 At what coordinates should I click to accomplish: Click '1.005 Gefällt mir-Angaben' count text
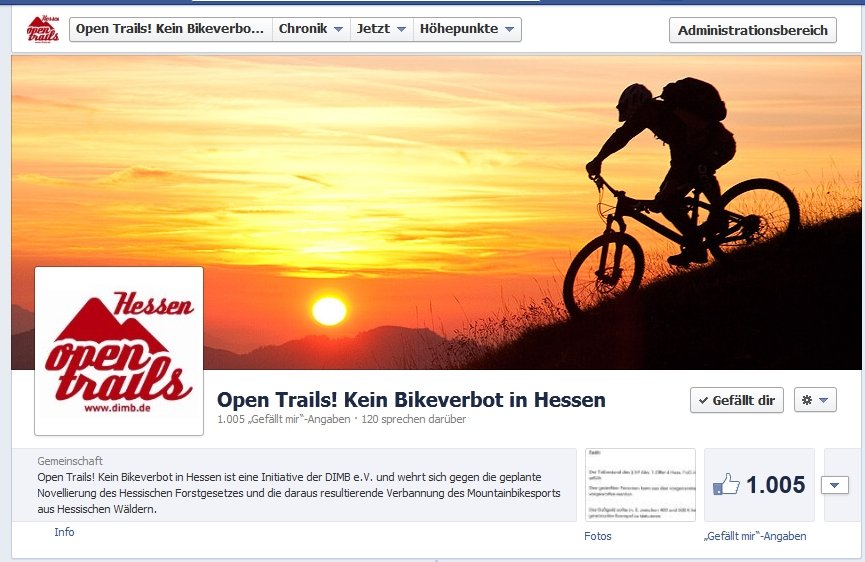(284, 419)
